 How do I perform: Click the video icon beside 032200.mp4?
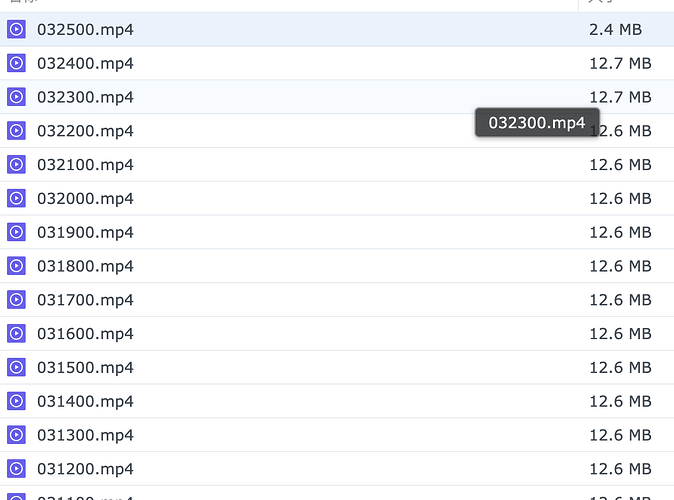16,131
